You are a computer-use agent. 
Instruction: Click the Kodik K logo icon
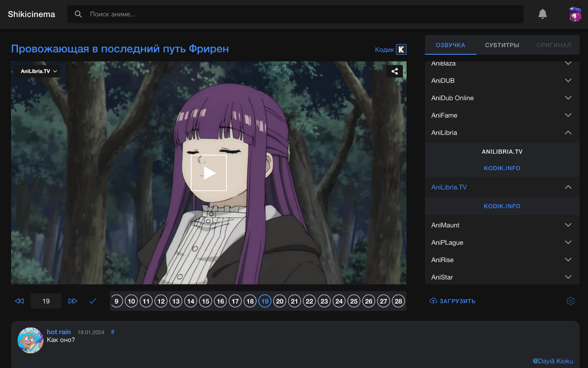point(401,49)
